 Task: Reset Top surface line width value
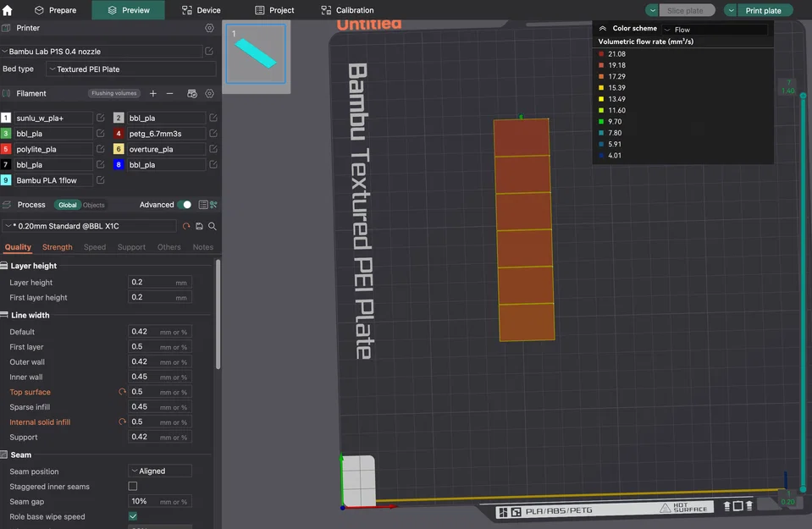click(x=122, y=392)
